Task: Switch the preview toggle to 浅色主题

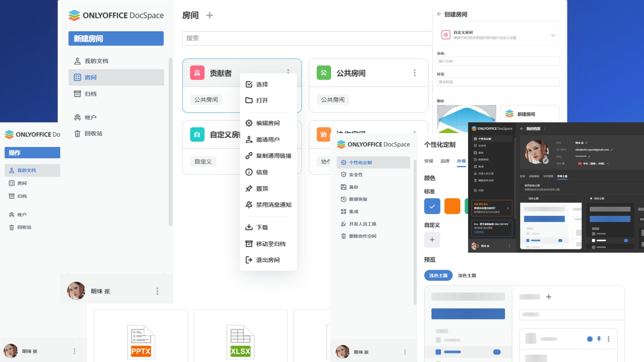Action: click(x=438, y=275)
